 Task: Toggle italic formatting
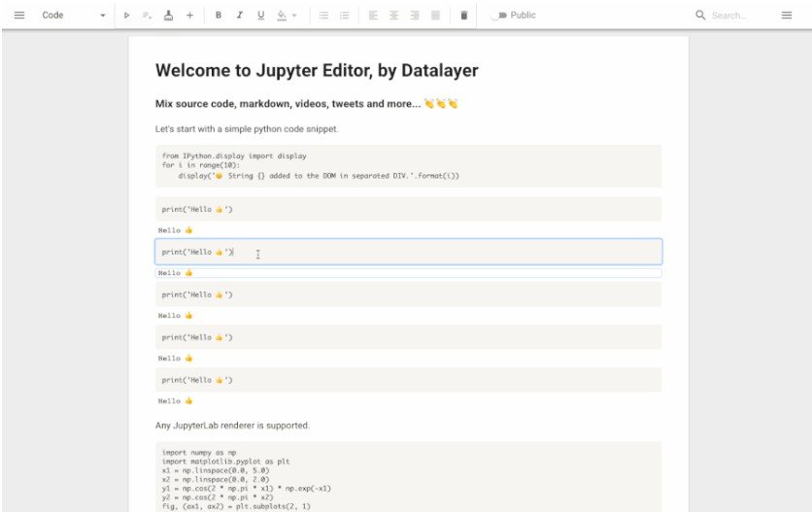coord(239,15)
